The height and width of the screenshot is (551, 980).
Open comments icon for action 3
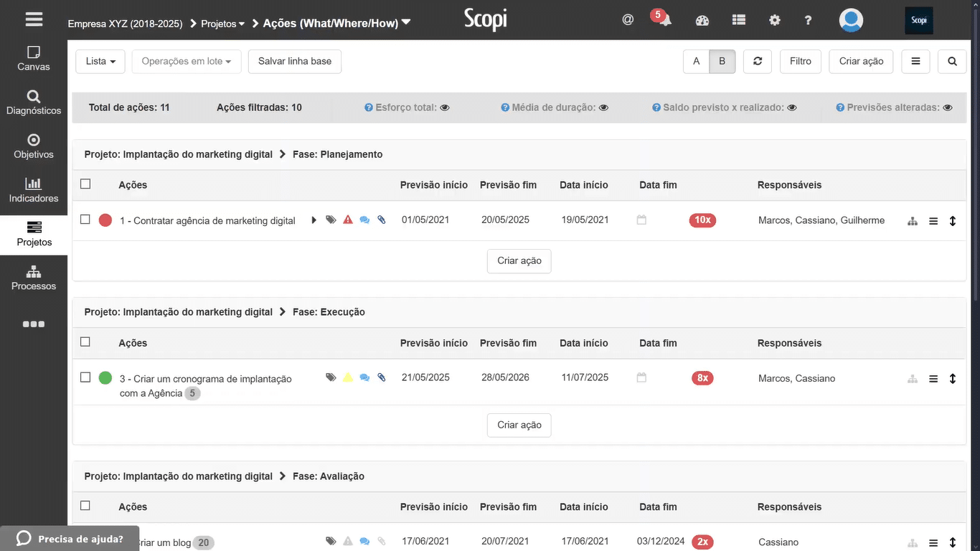(x=364, y=377)
